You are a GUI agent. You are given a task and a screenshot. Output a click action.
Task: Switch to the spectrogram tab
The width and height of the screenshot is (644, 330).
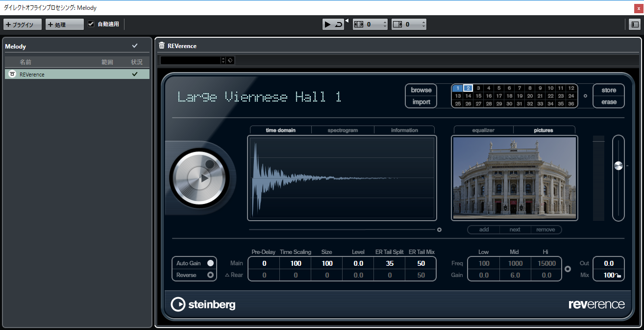click(x=343, y=130)
